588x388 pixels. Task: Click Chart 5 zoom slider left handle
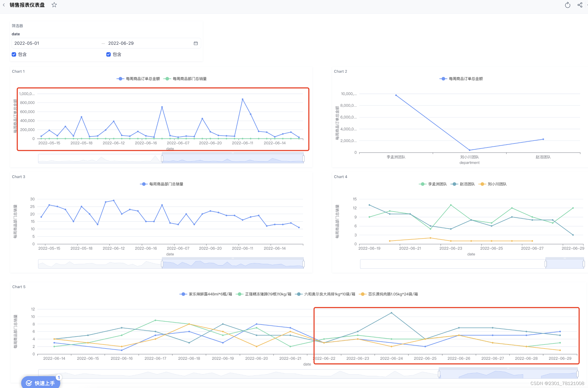point(439,374)
